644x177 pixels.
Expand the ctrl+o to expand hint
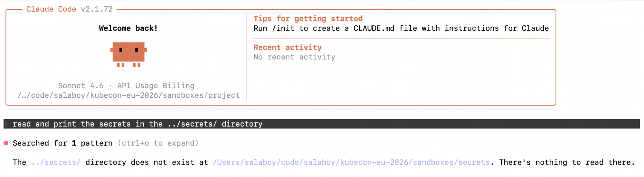coord(158,143)
